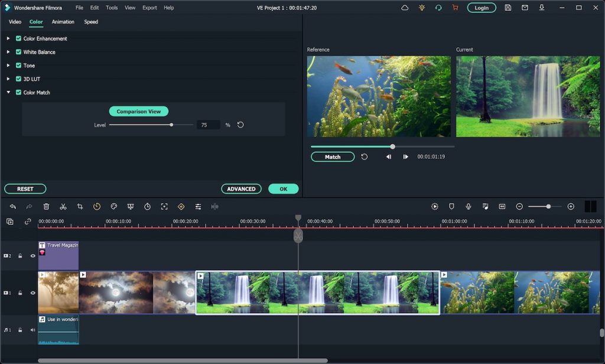Open the Record Voiceover microphone icon

467,206
